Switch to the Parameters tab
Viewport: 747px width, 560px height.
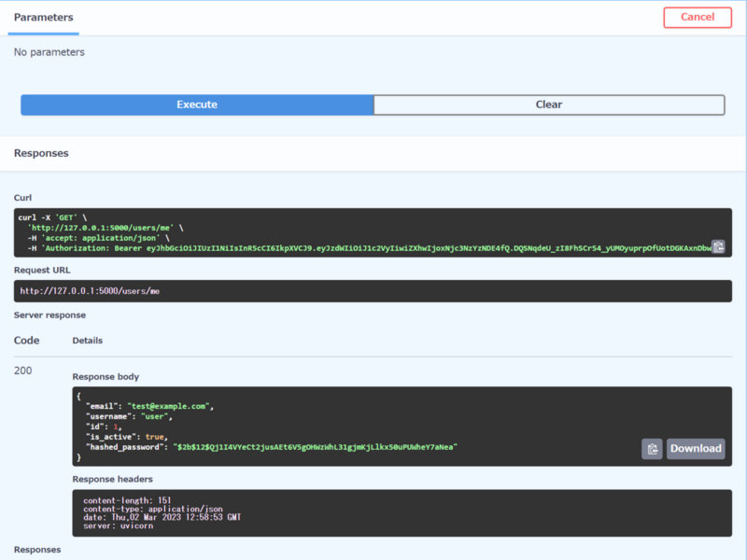point(43,17)
